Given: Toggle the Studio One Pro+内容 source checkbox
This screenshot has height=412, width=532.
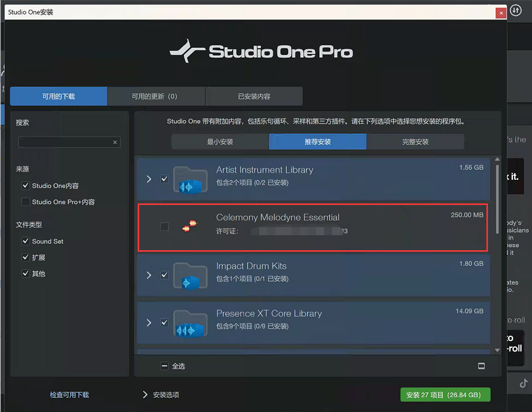Looking at the screenshot, I should [x=25, y=202].
